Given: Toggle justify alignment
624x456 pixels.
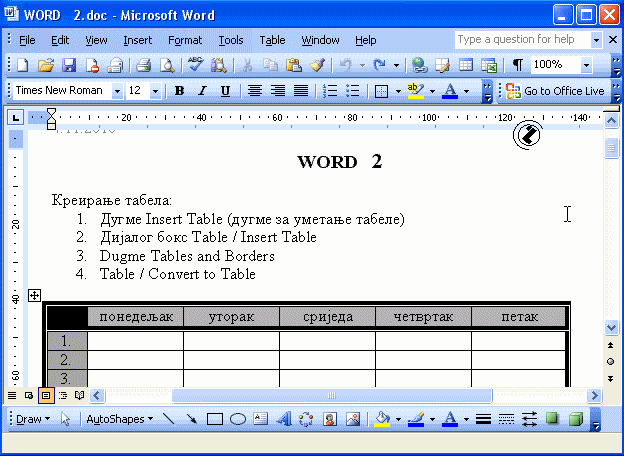Looking at the screenshot, I should (301, 91).
